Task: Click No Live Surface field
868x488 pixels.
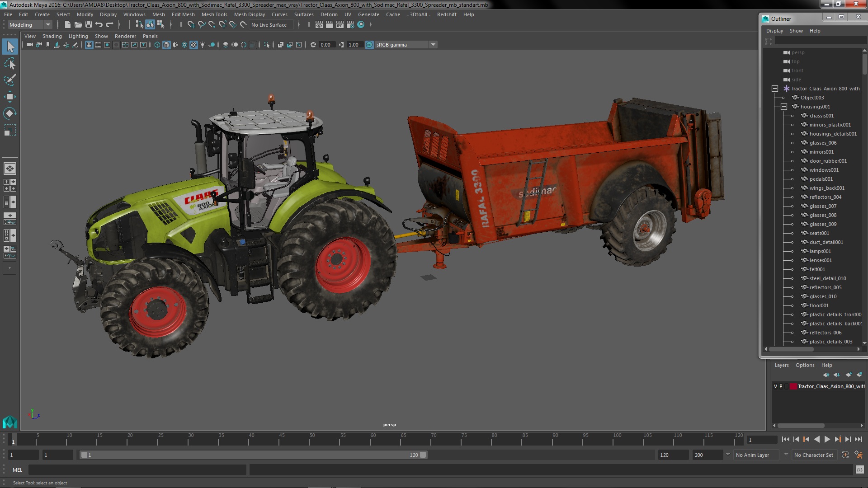Action: (x=272, y=25)
